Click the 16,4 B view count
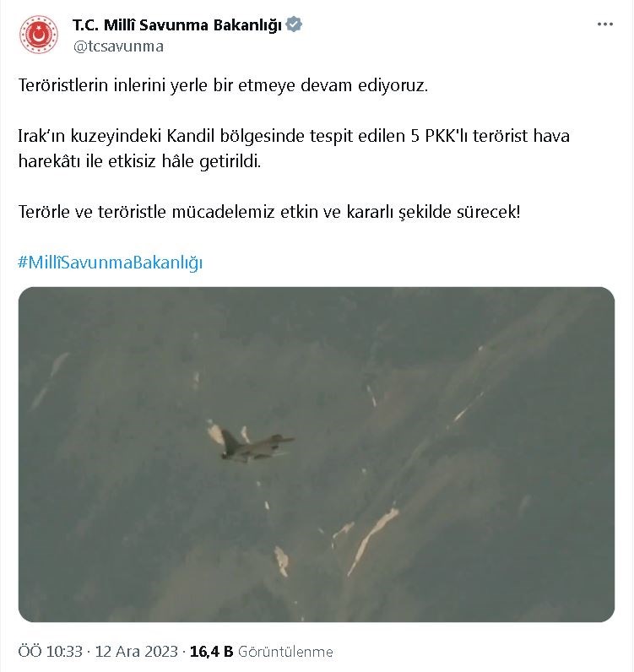The height and width of the screenshot is (672, 634). click(x=211, y=652)
